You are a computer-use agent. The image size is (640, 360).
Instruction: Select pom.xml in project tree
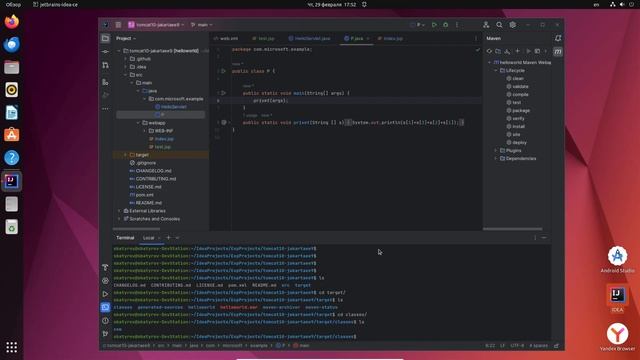pyautogui.click(x=142, y=195)
